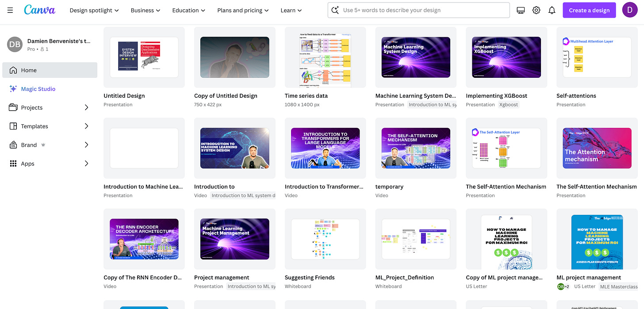The image size is (644, 309).
Task: Click the Create a design button
Action: tap(589, 10)
